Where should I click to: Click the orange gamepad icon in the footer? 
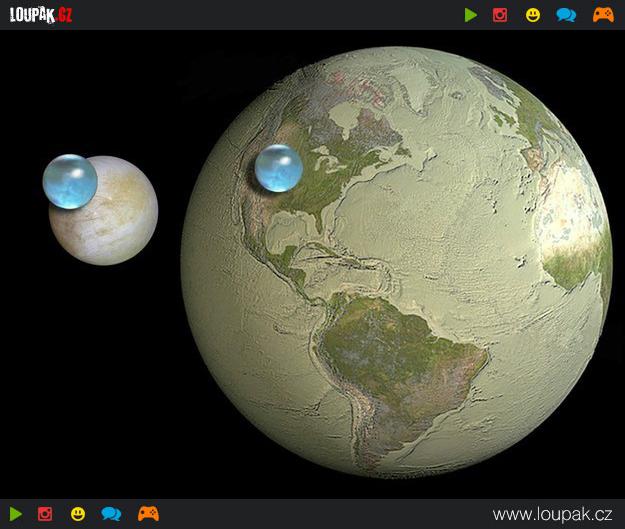(x=148, y=514)
